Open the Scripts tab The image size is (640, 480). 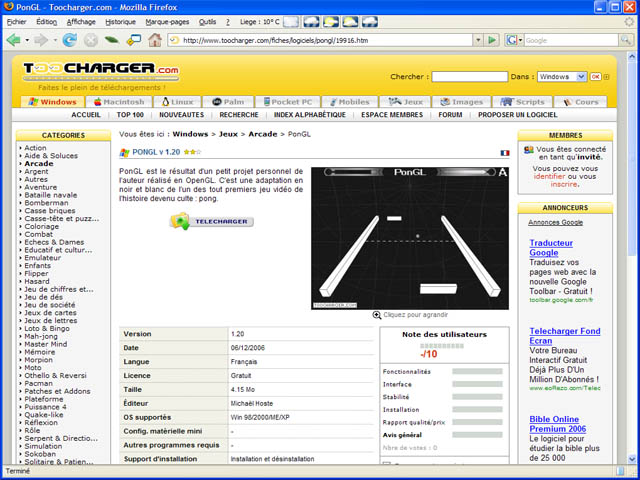click(522, 102)
